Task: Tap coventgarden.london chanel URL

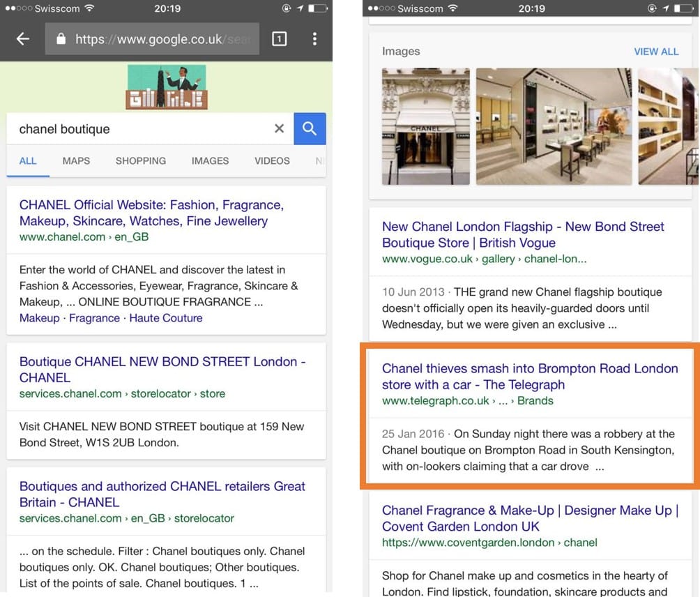Action: (x=489, y=543)
